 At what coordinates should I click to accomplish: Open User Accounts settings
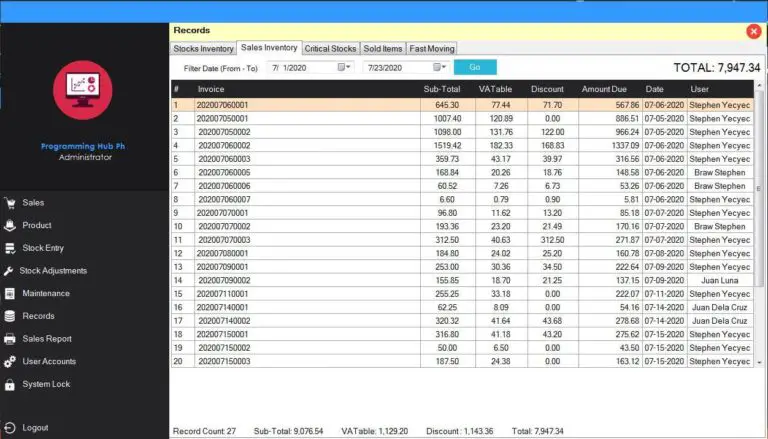coord(49,362)
